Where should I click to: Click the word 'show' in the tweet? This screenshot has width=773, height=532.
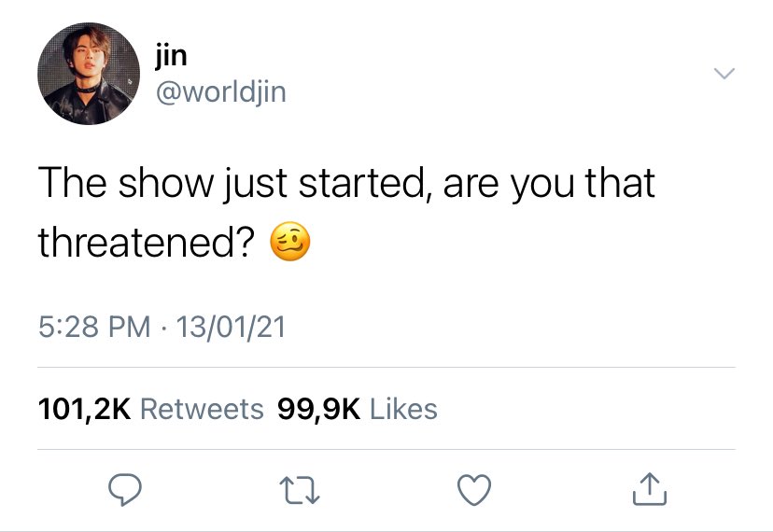pos(166,182)
